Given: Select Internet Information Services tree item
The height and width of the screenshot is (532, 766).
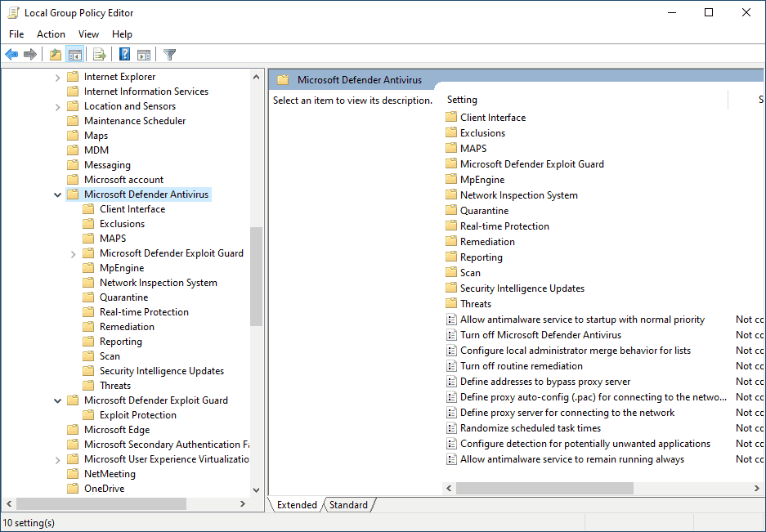Looking at the screenshot, I should (146, 92).
